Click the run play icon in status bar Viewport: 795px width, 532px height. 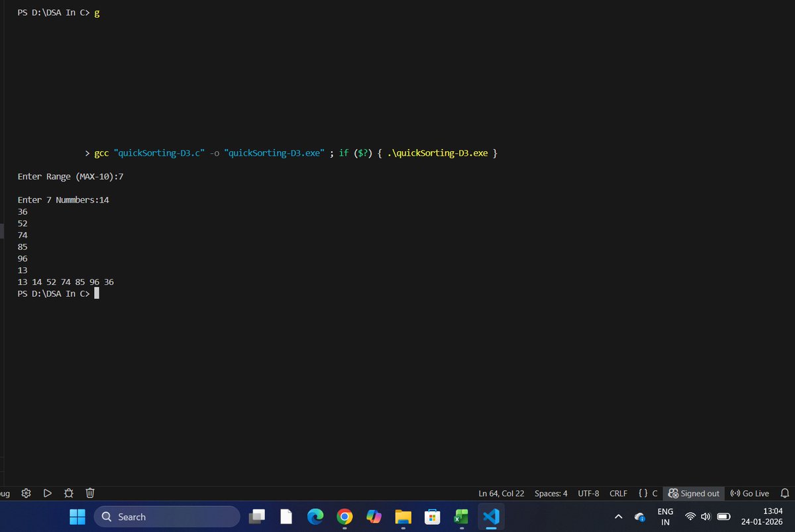(48, 493)
